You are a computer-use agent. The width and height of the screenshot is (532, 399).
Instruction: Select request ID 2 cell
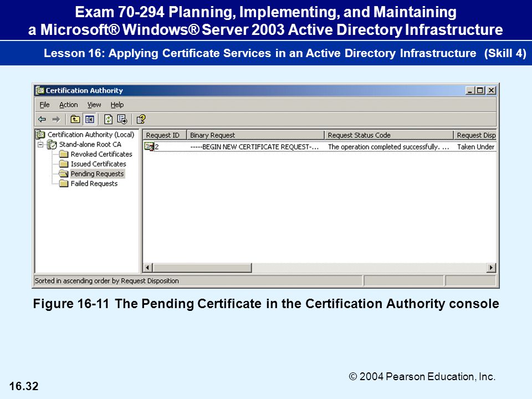157,147
